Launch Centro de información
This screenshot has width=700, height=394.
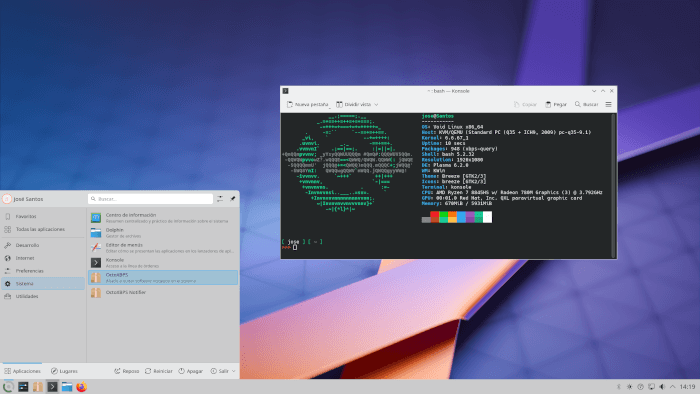point(163,218)
